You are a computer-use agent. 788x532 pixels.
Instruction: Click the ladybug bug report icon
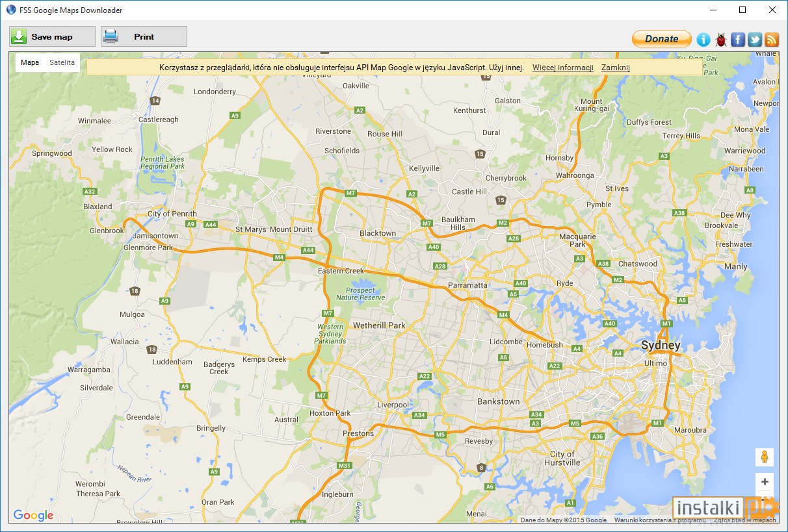point(720,40)
